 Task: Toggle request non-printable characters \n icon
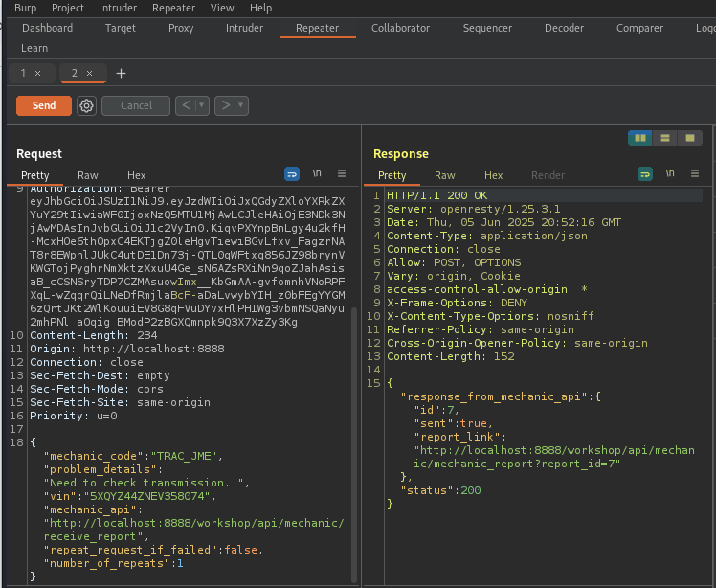317,173
